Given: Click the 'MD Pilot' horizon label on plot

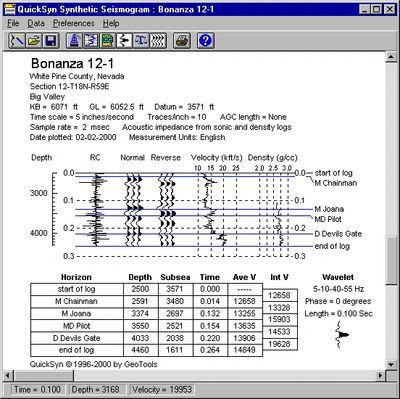Looking at the screenshot, I should coord(328,219).
